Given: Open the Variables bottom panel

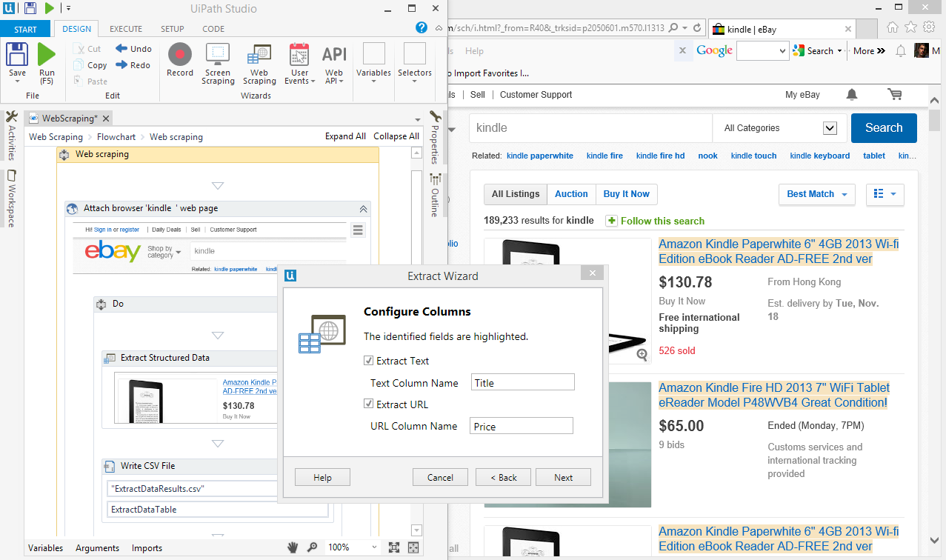Looking at the screenshot, I should (x=45, y=548).
